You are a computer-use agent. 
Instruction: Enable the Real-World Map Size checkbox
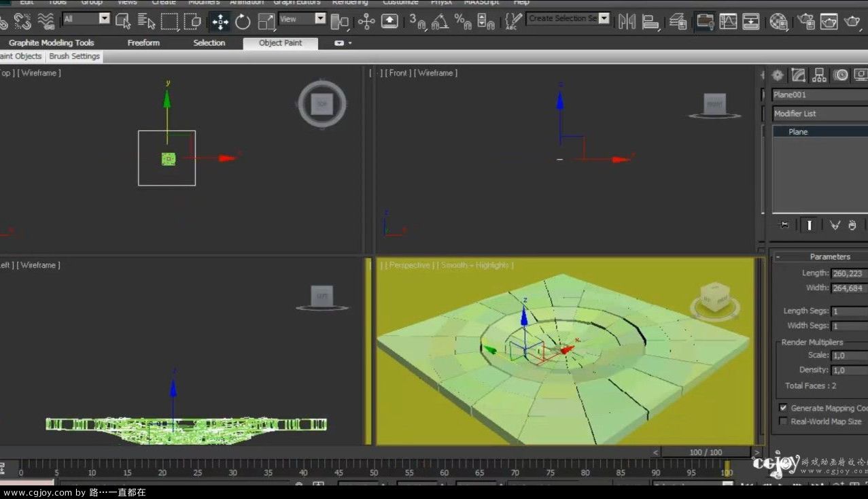click(784, 421)
